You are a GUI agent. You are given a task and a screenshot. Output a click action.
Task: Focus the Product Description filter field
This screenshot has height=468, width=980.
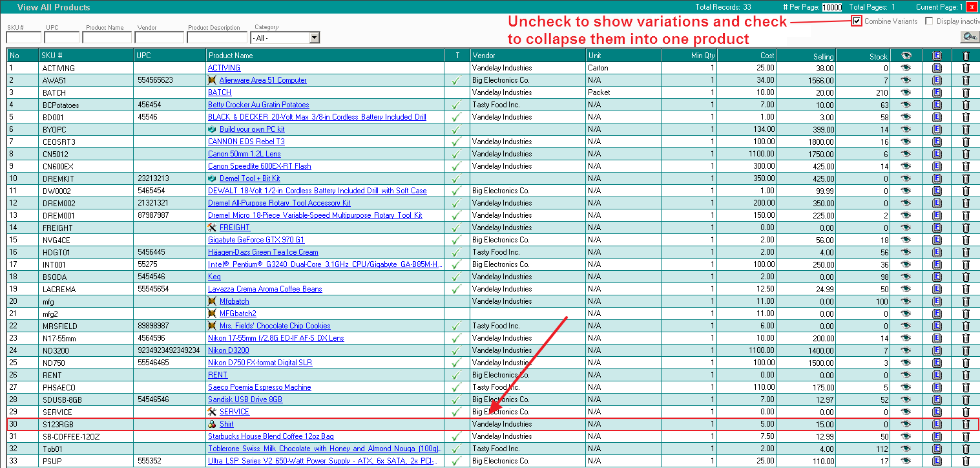pyautogui.click(x=217, y=38)
